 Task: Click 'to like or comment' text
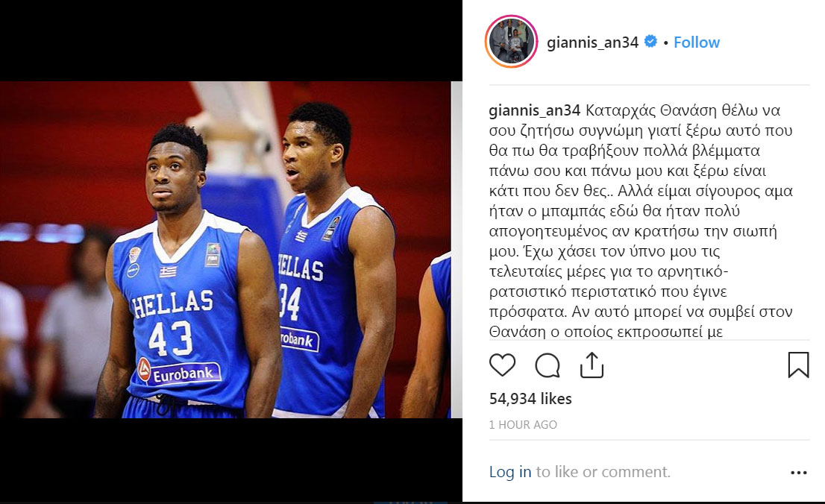click(x=603, y=472)
